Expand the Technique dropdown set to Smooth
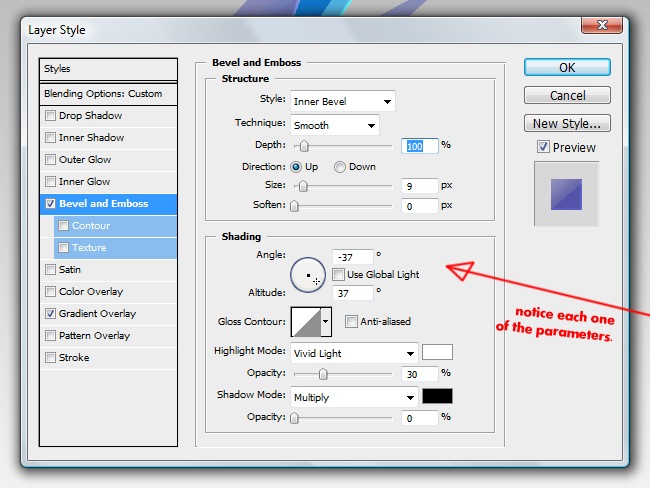This screenshot has width=650, height=488. click(335, 126)
